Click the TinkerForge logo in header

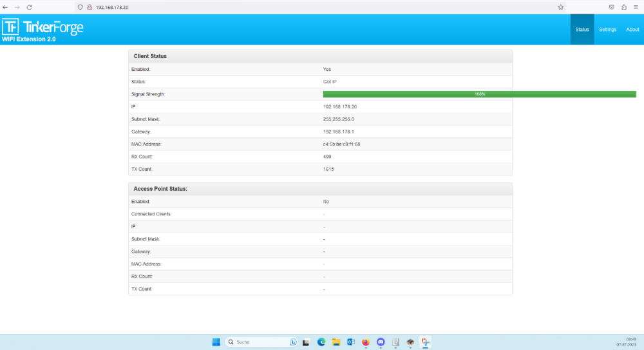(43, 27)
